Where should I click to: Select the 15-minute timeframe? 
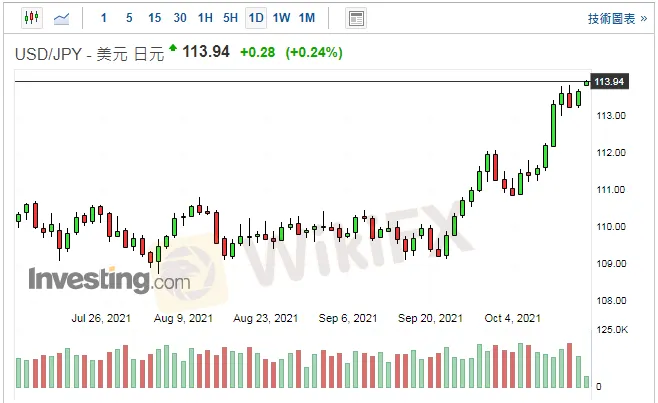pos(154,18)
